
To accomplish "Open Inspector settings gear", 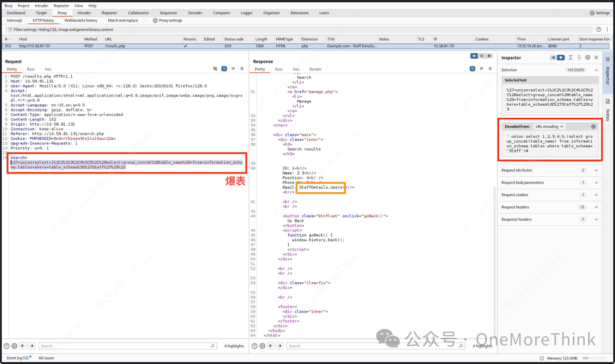I will coord(588,57).
